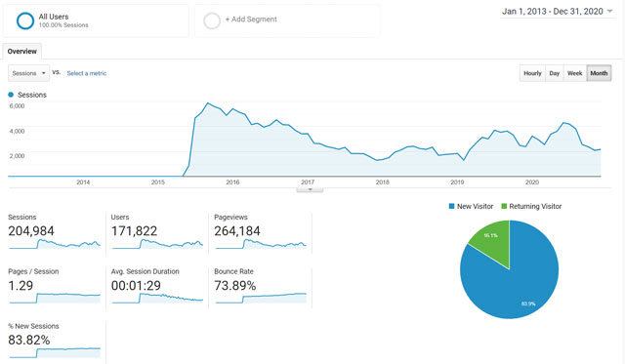Click the Pageviews sparkline chart
Viewport: 625px width, 364px height.
pos(261,244)
